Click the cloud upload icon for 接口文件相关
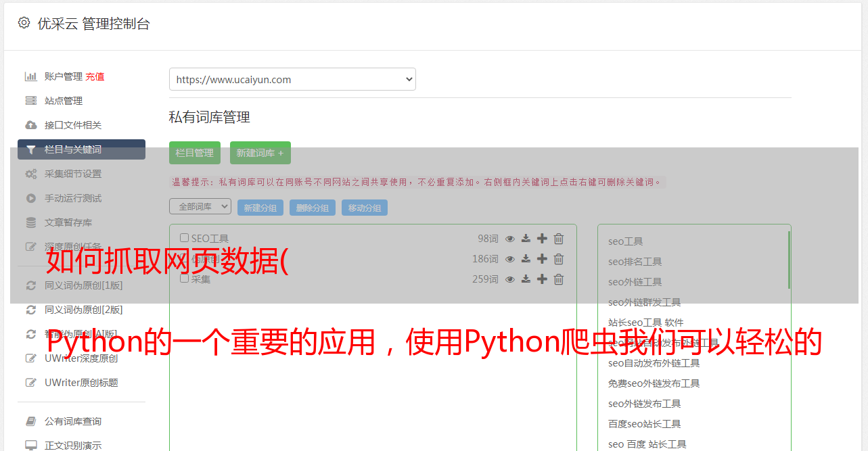This screenshot has height=451, width=868. [x=31, y=125]
